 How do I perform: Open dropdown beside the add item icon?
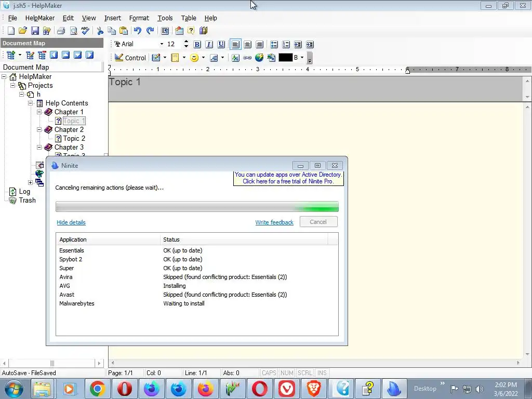pyautogui.click(x=20, y=55)
